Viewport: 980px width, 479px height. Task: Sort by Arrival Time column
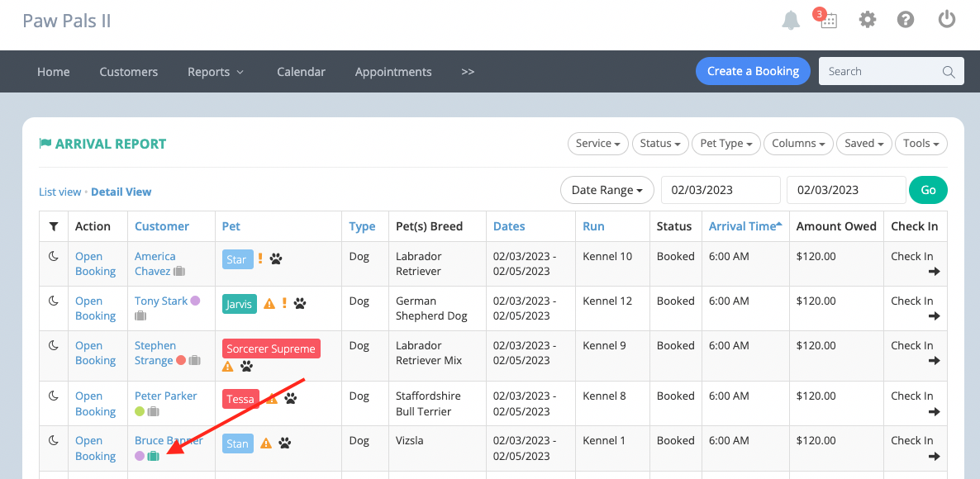coord(745,226)
